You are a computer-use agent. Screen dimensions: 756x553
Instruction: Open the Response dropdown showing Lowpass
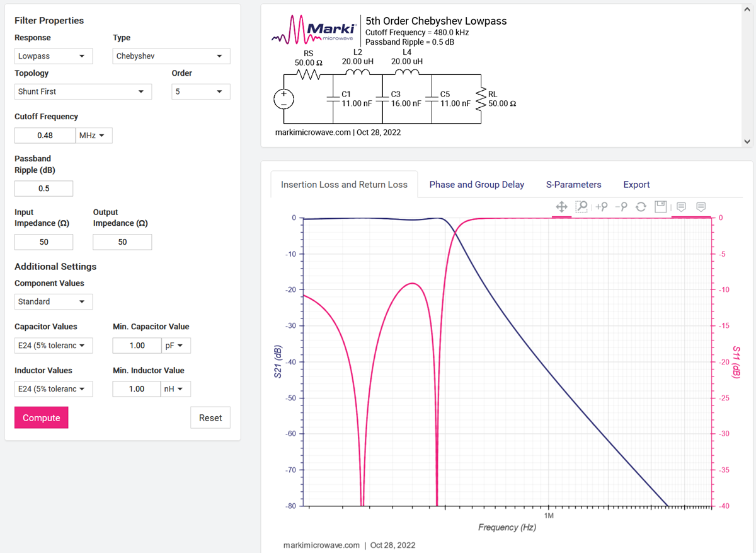coord(53,56)
